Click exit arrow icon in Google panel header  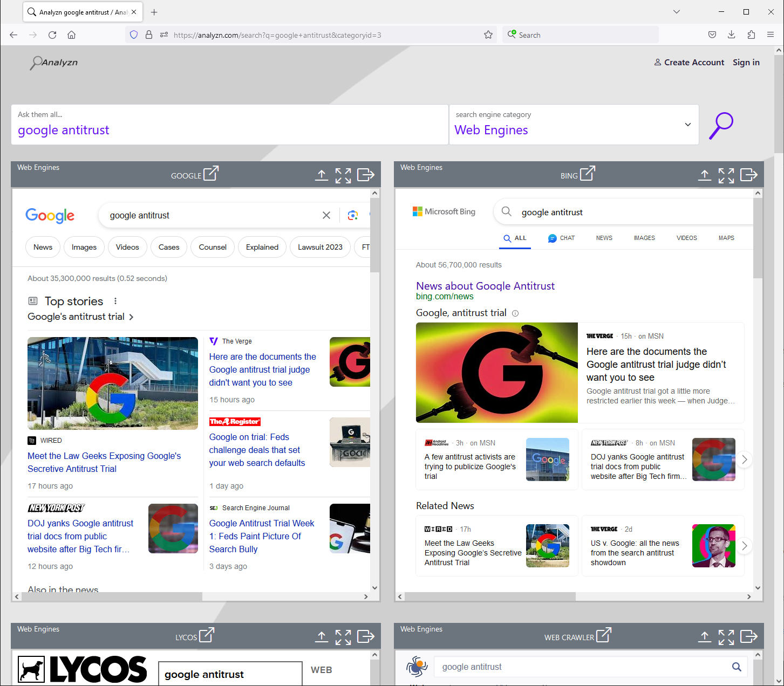(x=366, y=175)
